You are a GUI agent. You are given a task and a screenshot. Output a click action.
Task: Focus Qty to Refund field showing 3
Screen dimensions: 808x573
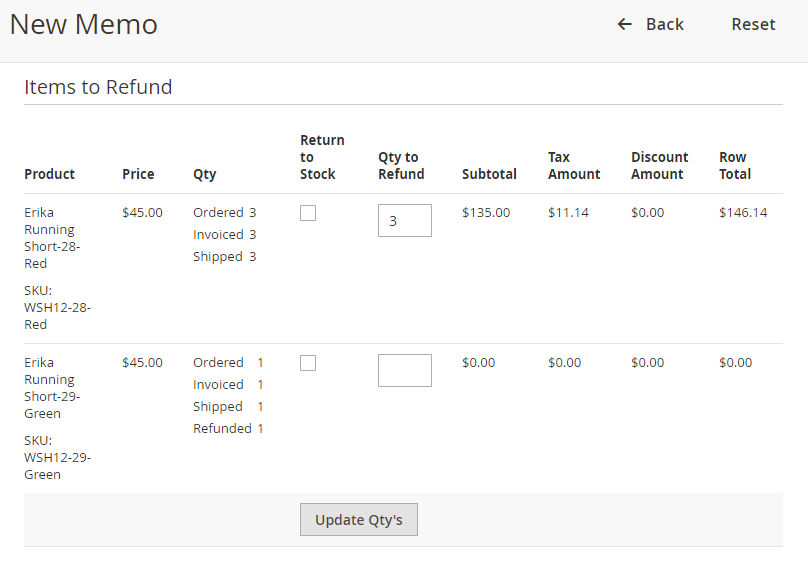pos(404,221)
